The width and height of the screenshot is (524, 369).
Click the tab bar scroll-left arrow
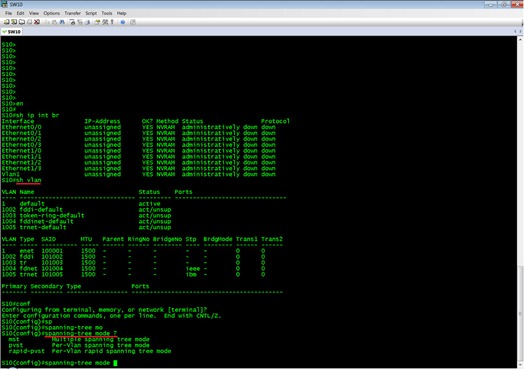515,31
